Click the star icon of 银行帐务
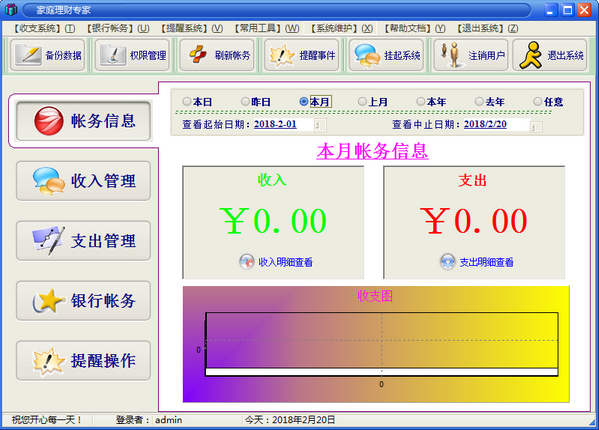The width and height of the screenshot is (599, 430). pyautogui.click(x=49, y=301)
